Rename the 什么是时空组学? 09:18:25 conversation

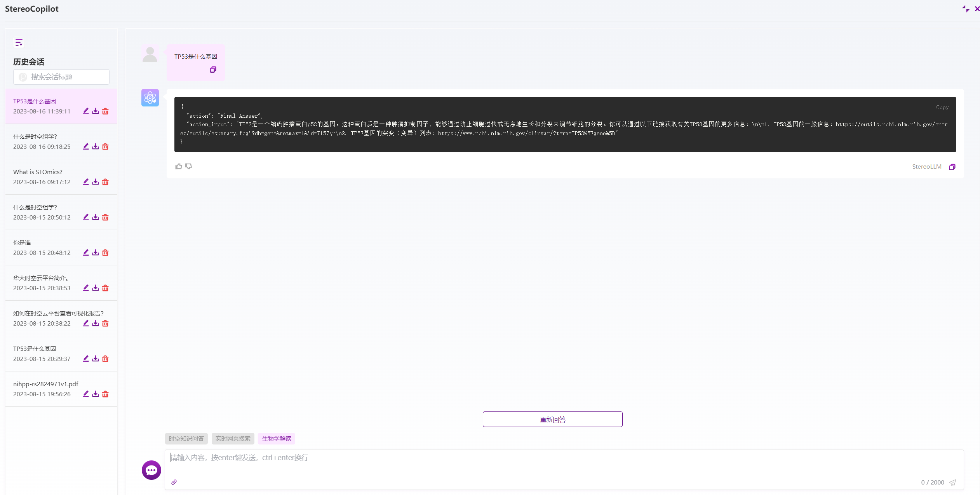pyautogui.click(x=86, y=146)
